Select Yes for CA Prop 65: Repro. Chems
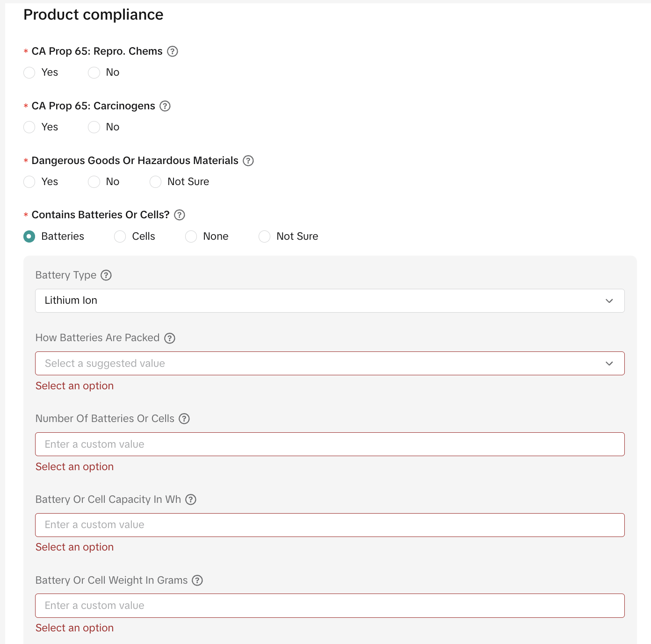This screenshot has width=651, height=644. tap(29, 72)
